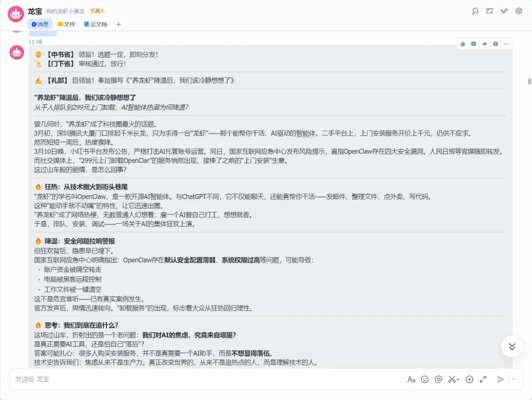Open screenshot options dropdown arrow
The width and height of the screenshot is (532, 400).
click(x=458, y=380)
